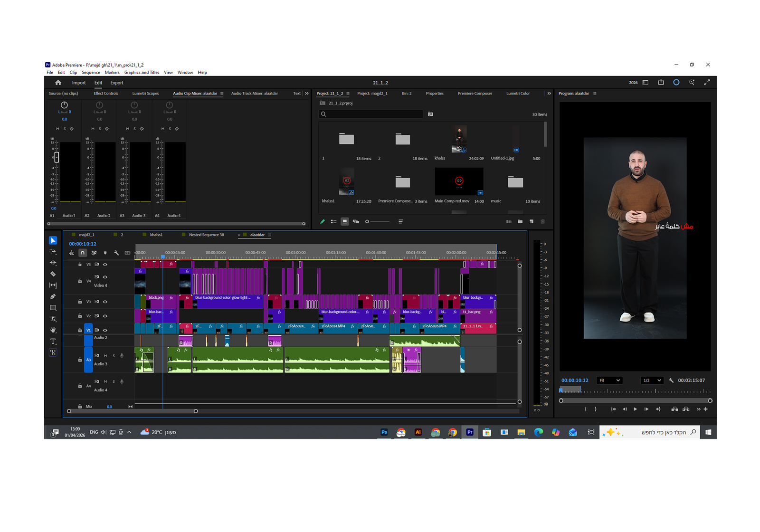Viewport: 760px width, 532px height.
Task: Select the Razor tool
Action: (53, 274)
